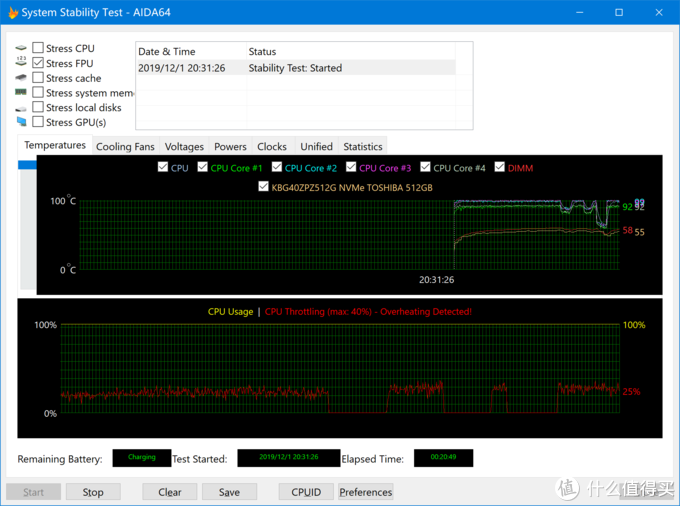The height and width of the screenshot is (506, 680).
Task: Hide the KBG40ZPZ512G NVMe TOSHIBA temperature line
Action: 263,186
